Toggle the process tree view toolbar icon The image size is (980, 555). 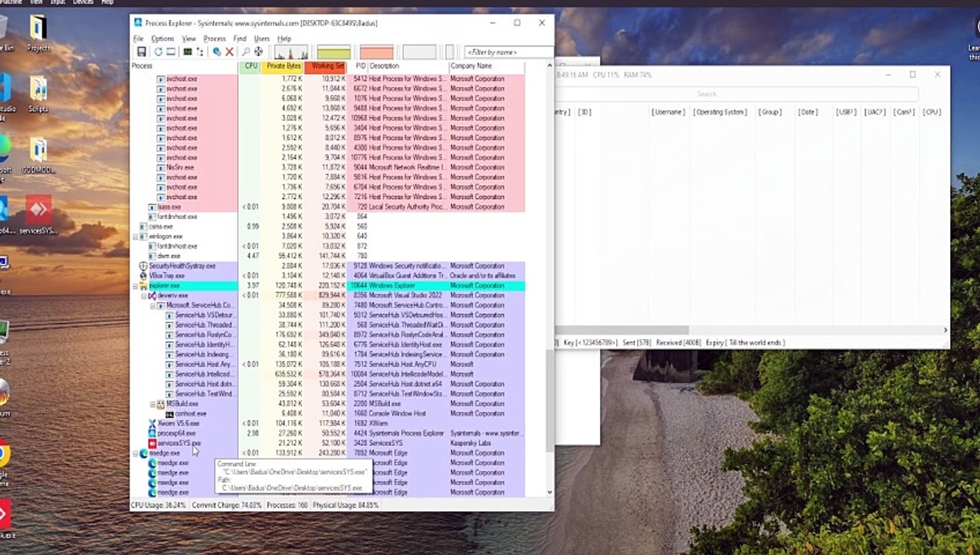coord(200,52)
